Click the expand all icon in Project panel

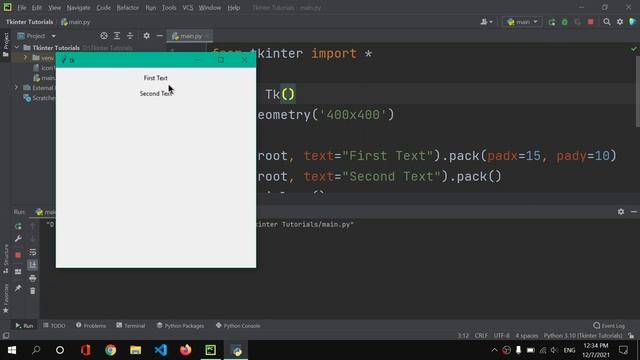pyautogui.click(x=117, y=36)
